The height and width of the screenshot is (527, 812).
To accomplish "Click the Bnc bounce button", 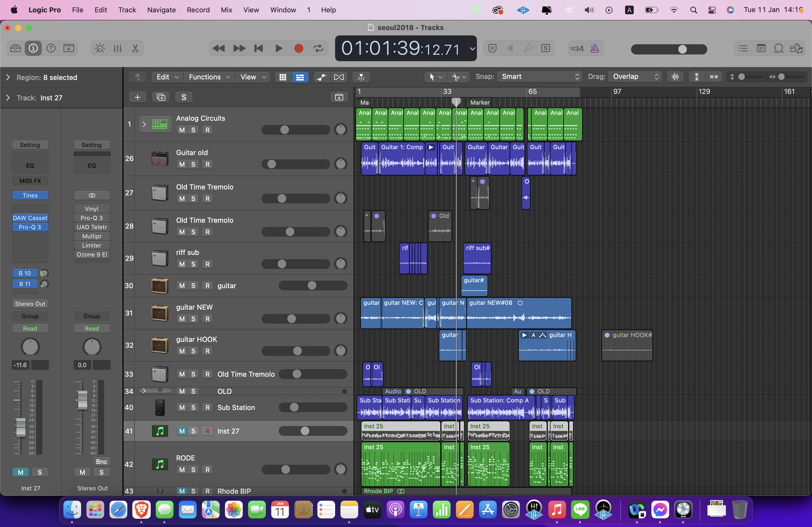I will [x=101, y=462].
